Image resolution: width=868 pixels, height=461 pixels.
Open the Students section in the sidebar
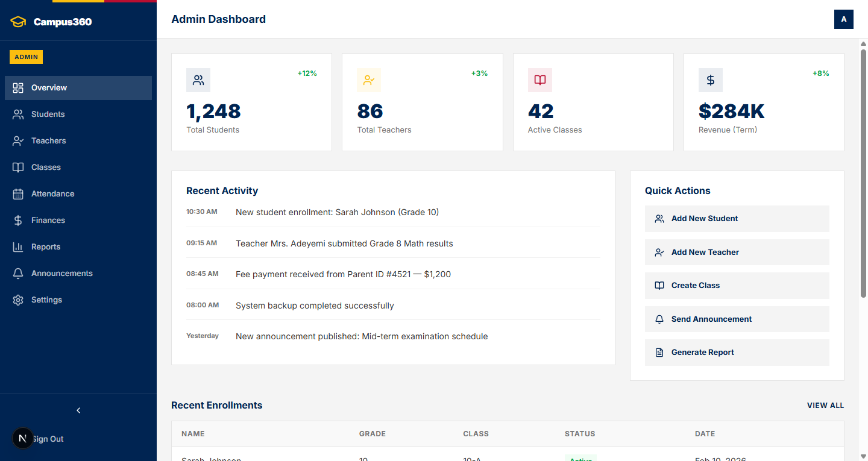point(48,114)
